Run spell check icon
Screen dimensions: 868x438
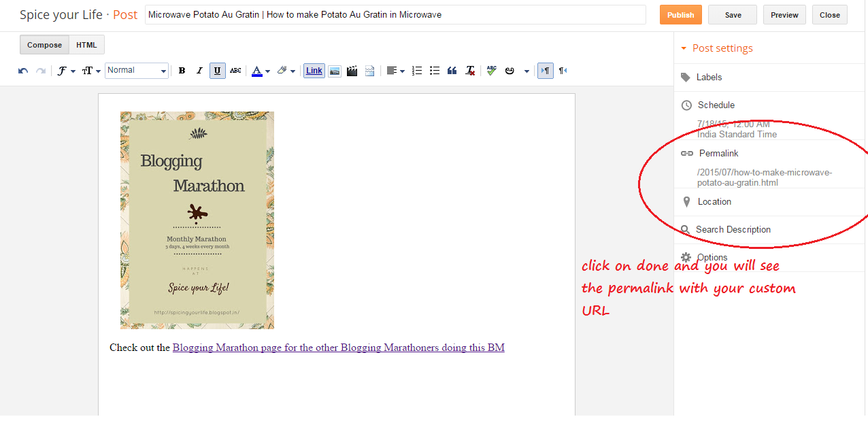(x=491, y=71)
